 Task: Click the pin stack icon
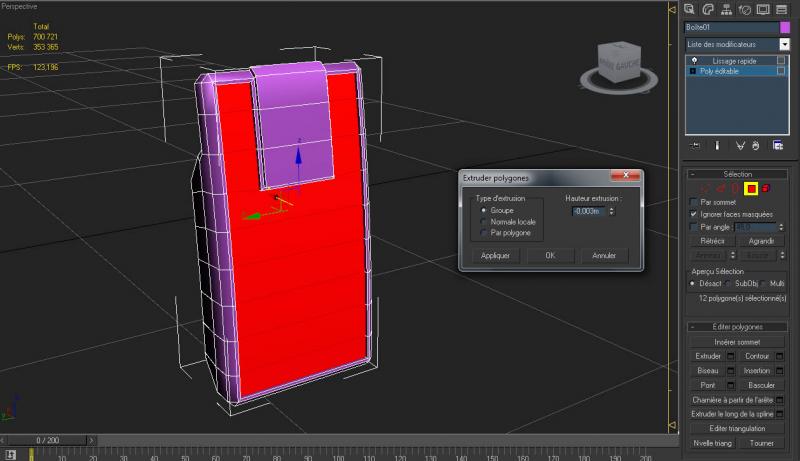693,145
